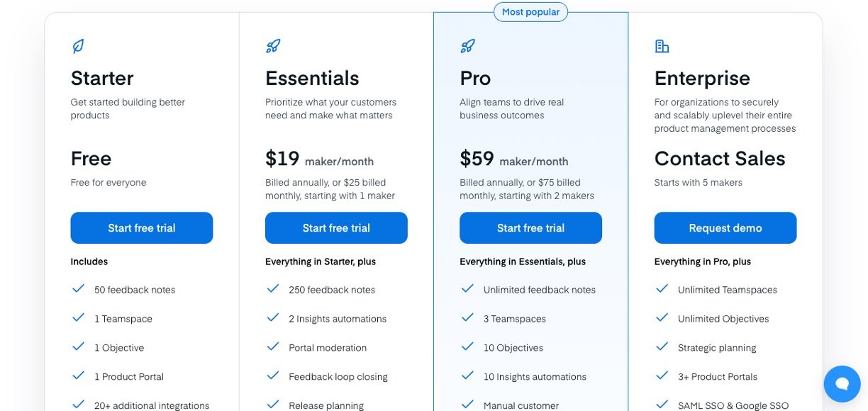Open the chat support bubble
Viewport: 868px width, 411px height.
click(x=842, y=384)
